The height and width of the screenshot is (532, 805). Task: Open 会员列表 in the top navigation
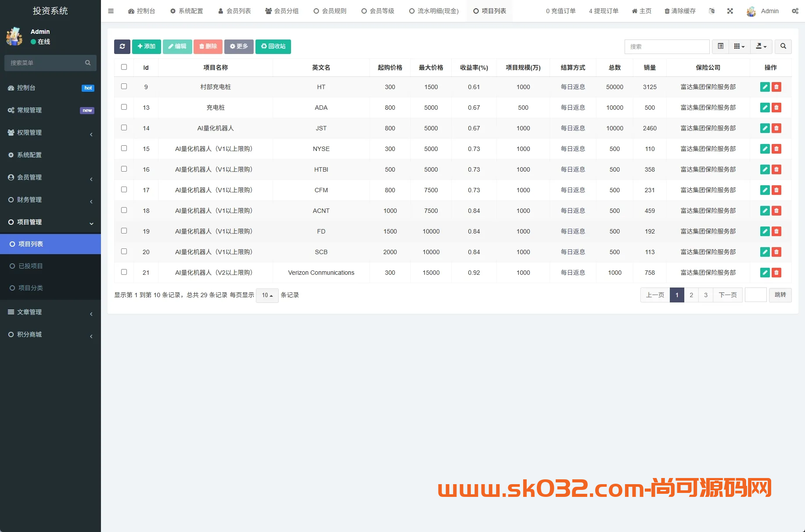point(234,11)
